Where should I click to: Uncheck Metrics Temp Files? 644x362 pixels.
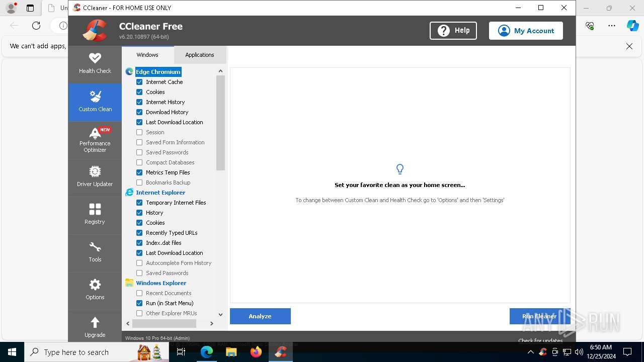coord(139,172)
